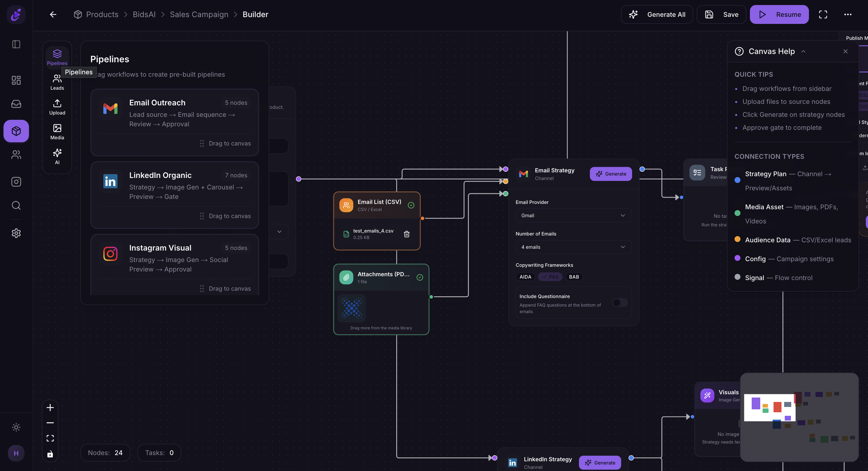Select the AIDA copywriting framework
This screenshot has width=868, height=471.
[x=525, y=277]
